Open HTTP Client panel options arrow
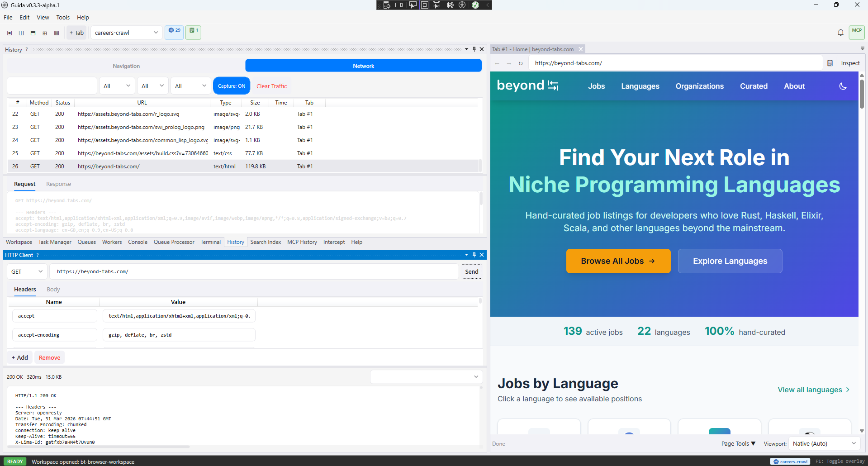This screenshot has height=466, width=868. [x=466, y=255]
